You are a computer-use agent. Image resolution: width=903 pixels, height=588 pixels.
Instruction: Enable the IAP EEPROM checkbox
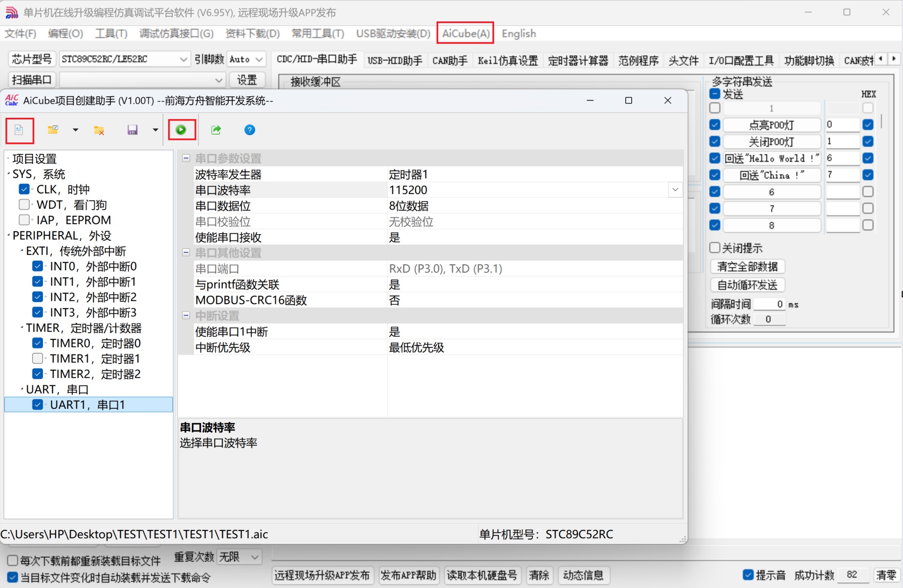pos(24,220)
